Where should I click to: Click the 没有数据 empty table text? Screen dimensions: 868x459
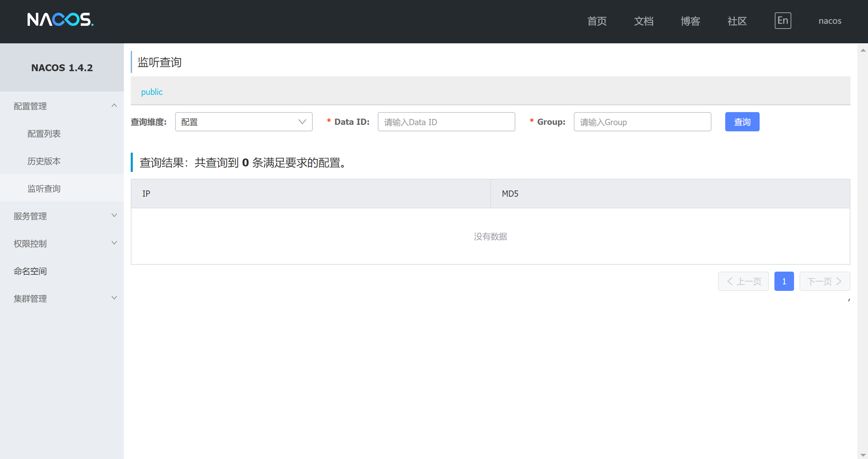pyautogui.click(x=490, y=237)
